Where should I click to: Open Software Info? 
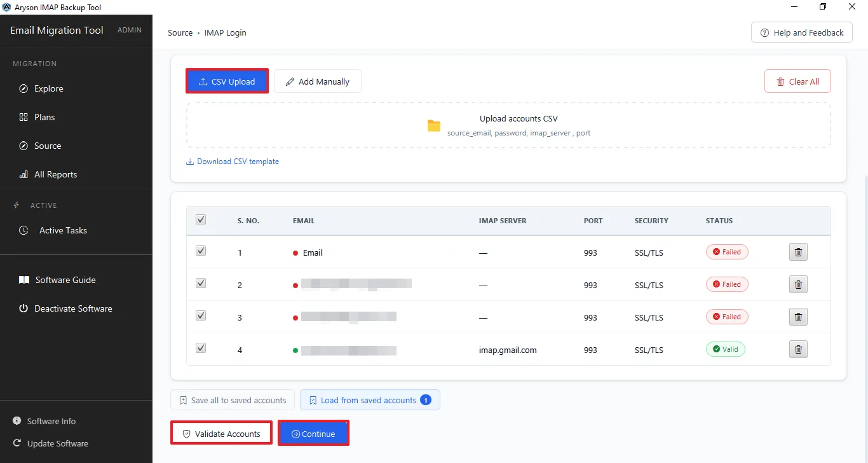51,421
